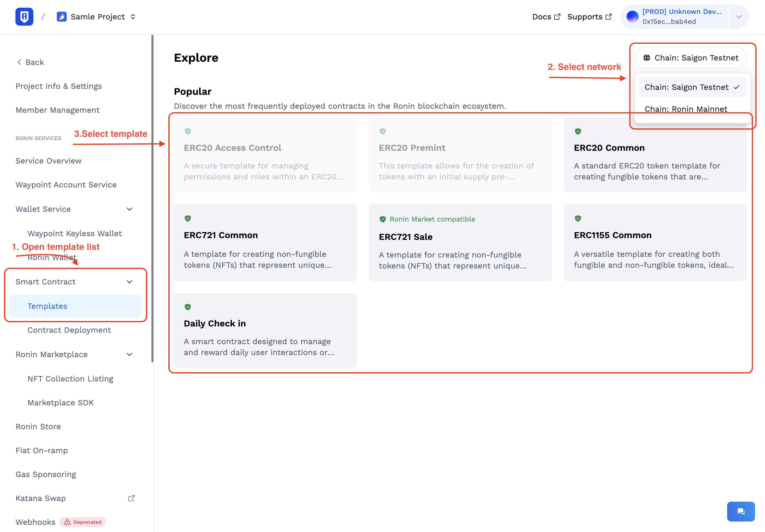Screen dimensions: 765x532
Task: Open Contract Deployment
Action: click(69, 330)
